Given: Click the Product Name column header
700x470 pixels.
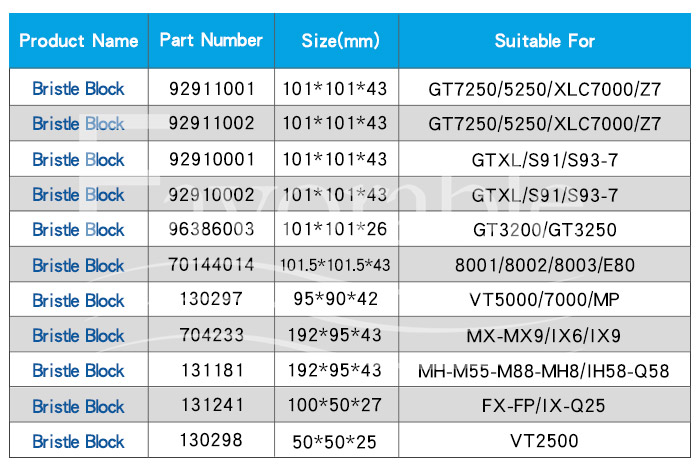Looking at the screenshot, I should pyautogui.click(x=79, y=41).
